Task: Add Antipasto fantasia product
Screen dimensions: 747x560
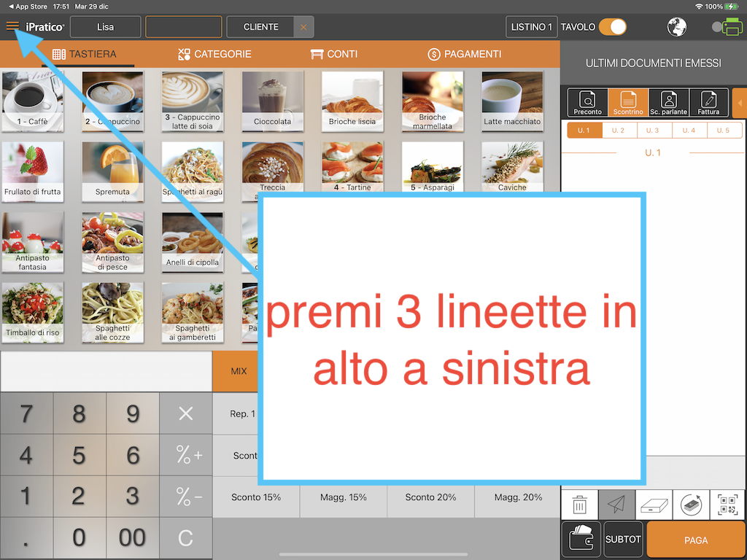Action: pyautogui.click(x=32, y=242)
